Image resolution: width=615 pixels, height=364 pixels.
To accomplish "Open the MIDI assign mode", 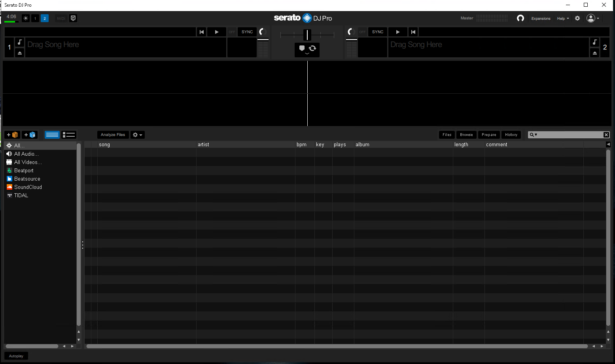I will tap(61, 18).
